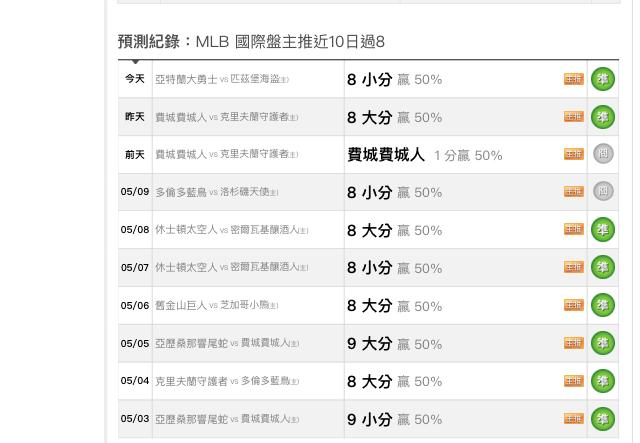The width and height of the screenshot is (640, 443).
Task: Click the 費城費城人 1分 prediction text
Action: (424, 155)
